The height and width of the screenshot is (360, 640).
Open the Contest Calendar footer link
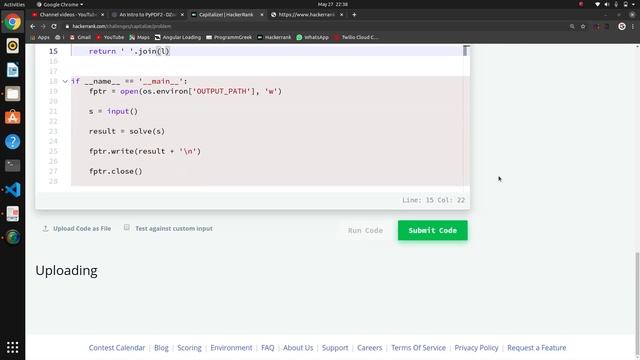[x=117, y=348]
